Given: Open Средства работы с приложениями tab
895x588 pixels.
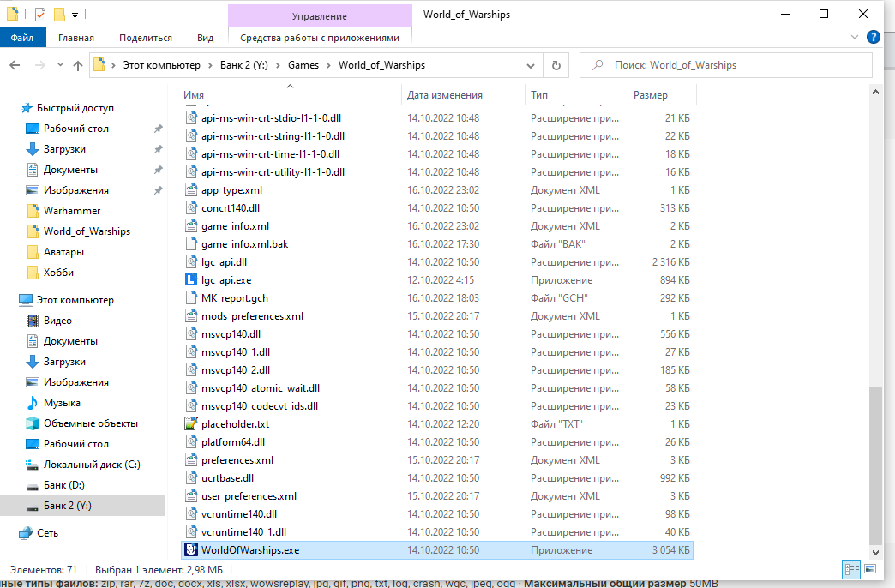Looking at the screenshot, I should [320, 38].
